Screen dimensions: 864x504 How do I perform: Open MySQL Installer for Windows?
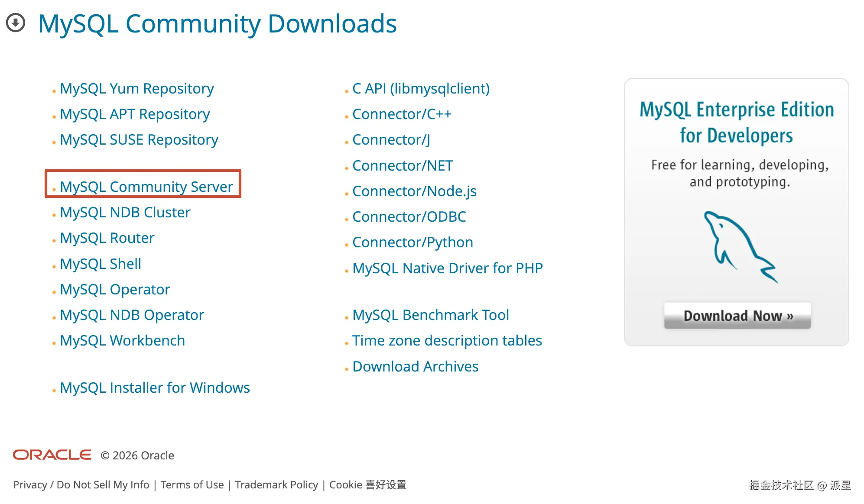point(155,388)
